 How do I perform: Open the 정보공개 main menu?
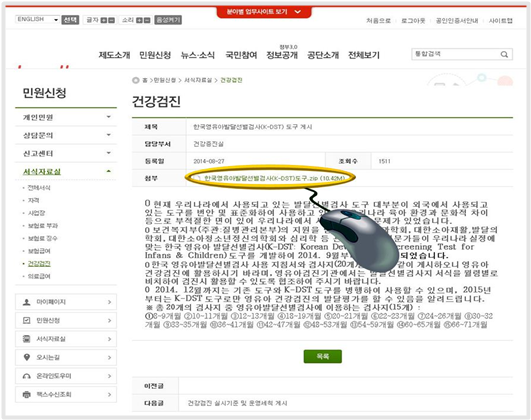282,55
